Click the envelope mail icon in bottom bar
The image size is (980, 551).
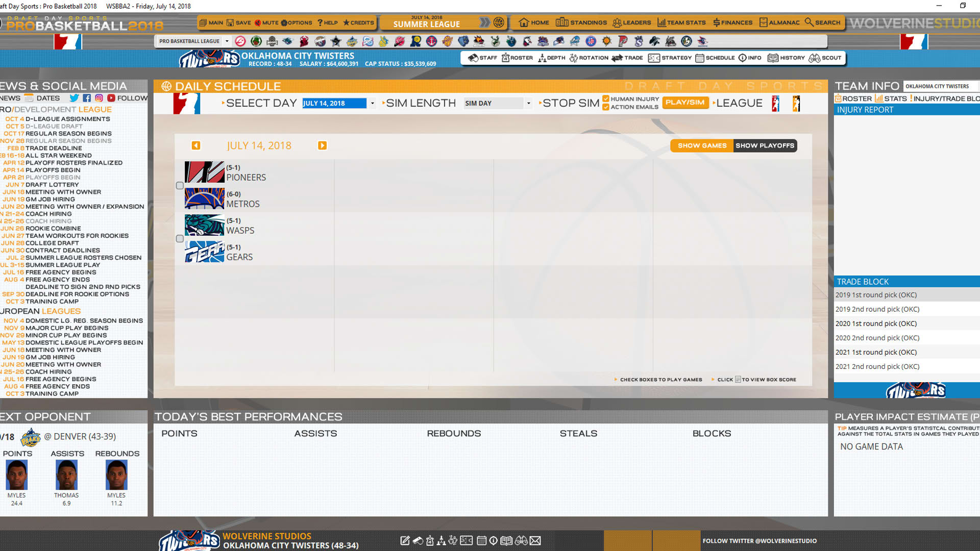coord(535,540)
